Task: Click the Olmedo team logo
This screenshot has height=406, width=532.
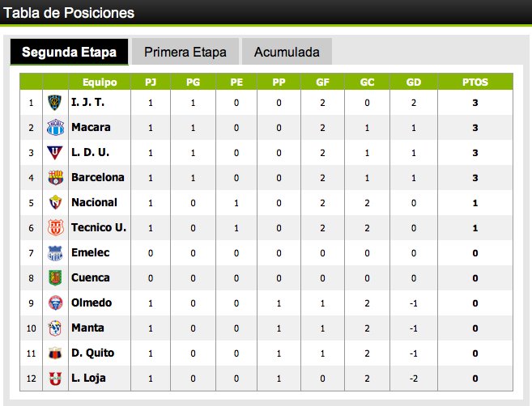Action: [55, 303]
